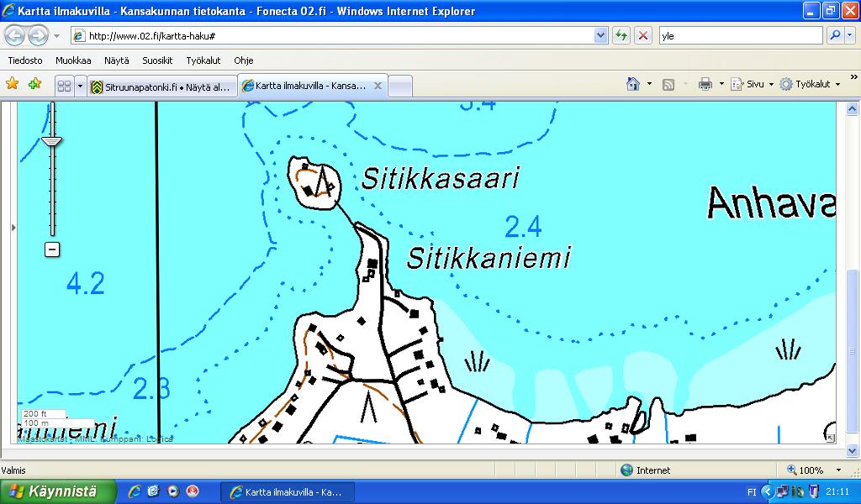The width and height of the screenshot is (861, 504).
Task: Click the Back navigation arrow button
Action: point(15,35)
